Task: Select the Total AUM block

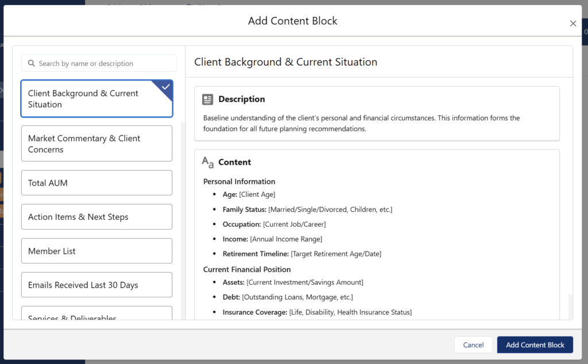Action: [96, 183]
